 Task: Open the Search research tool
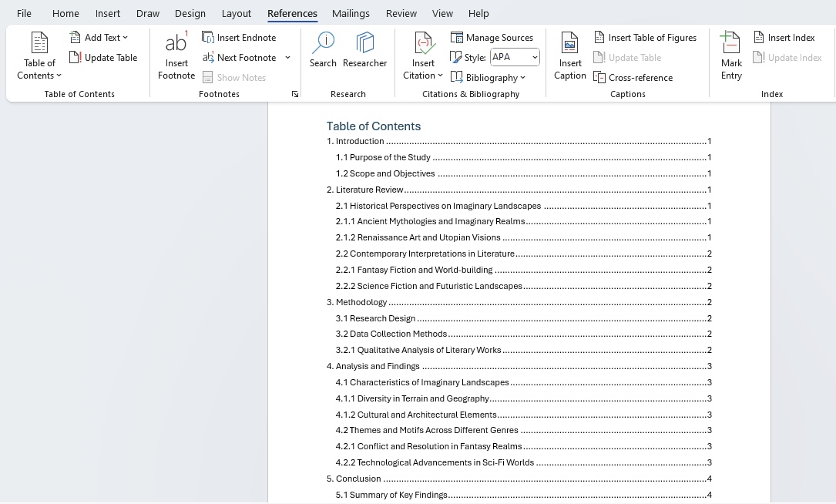(x=323, y=50)
